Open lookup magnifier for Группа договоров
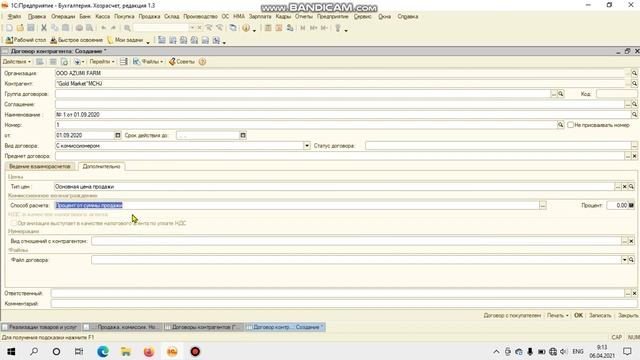This screenshot has height=360, width=640. [x=561, y=94]
